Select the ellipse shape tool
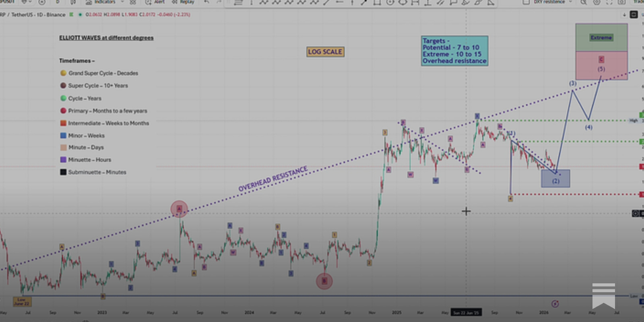 [x=402, y=2]
